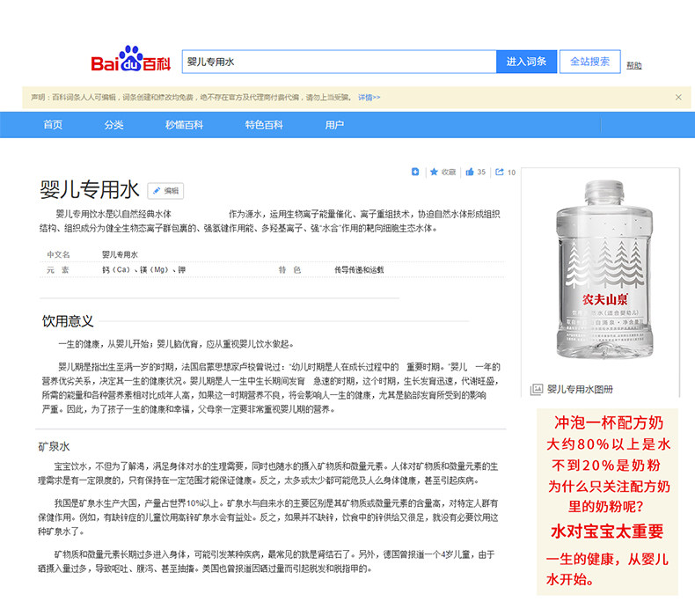Open the 特色百科 nav menu

tap(264, 125)
